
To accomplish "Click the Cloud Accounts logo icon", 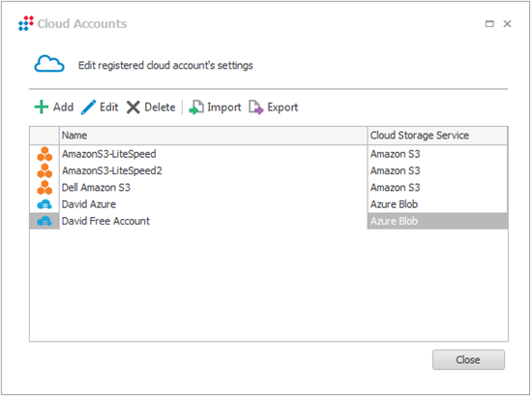I will point(26,23).
